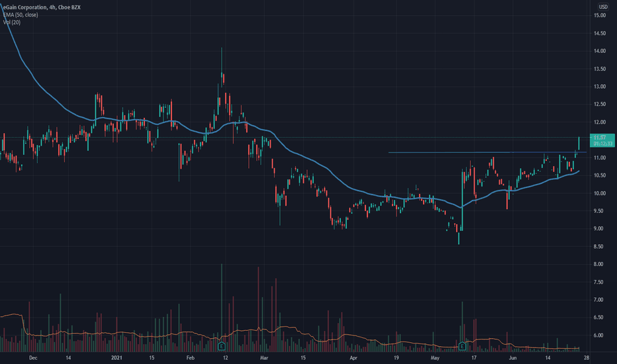Click the 15.00 price axis label
The height and width of the screenshot is (364, 617).
click(600, 15)
